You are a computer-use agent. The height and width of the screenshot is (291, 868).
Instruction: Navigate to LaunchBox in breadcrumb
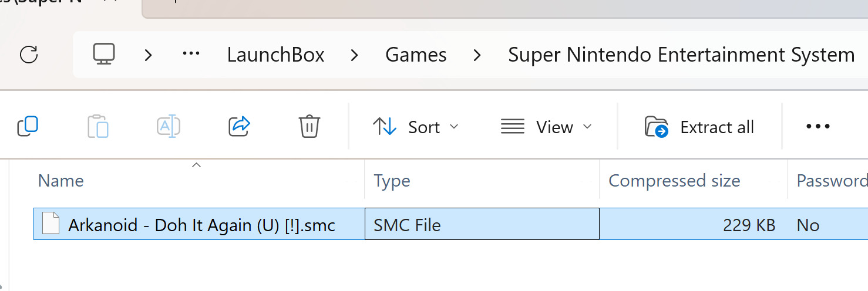275,55
